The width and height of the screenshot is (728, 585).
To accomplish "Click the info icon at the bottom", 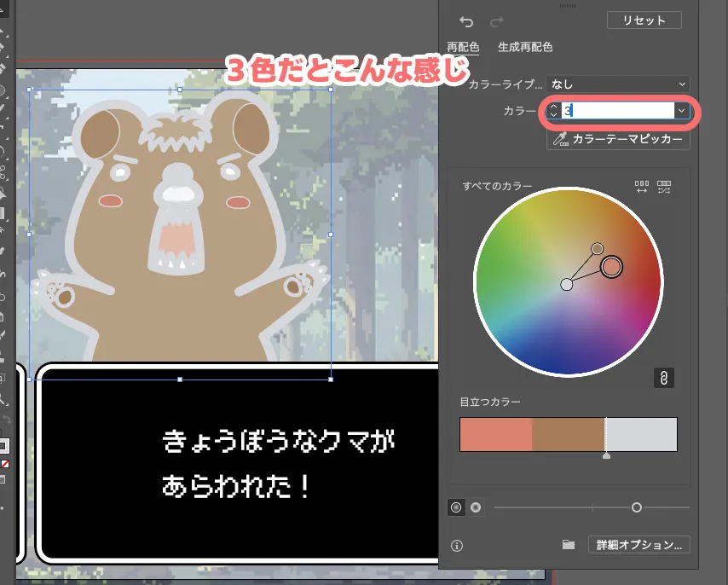I will tap(455, 544).
